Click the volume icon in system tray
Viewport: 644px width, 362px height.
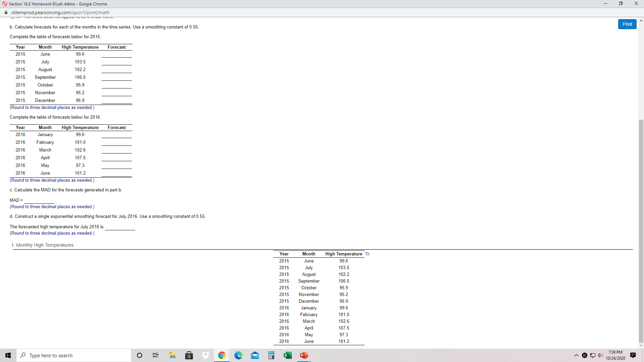pos(600,355)
